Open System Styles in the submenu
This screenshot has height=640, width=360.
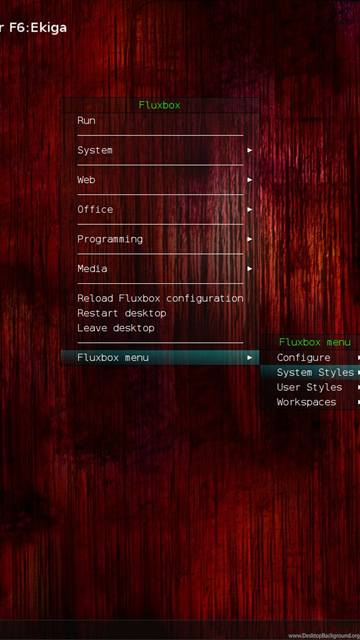(310, 372)
